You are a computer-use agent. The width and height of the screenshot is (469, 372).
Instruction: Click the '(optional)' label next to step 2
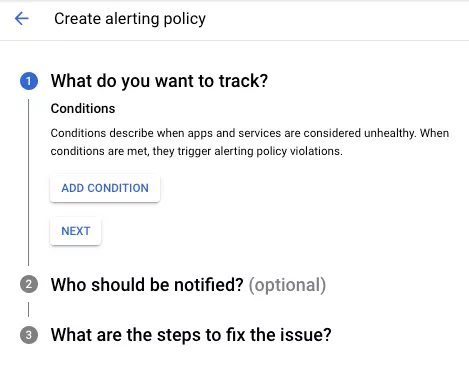pyautogui.click(x=287, y=285)
